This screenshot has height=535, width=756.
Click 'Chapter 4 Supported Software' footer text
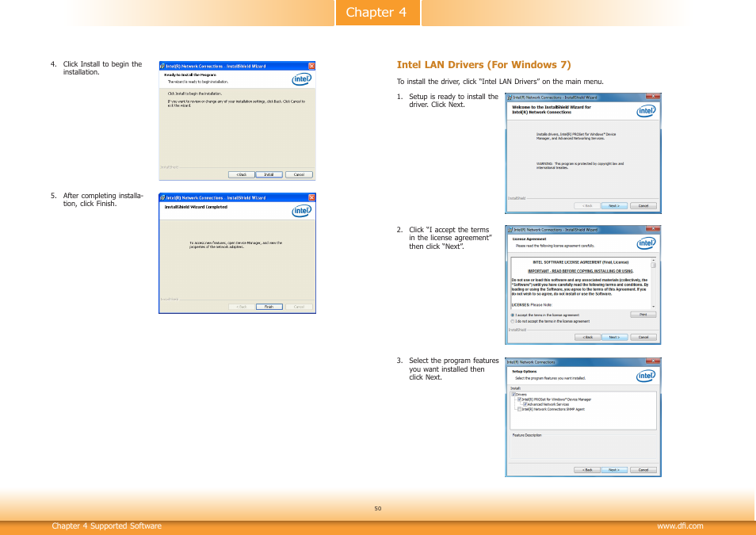pos(106,525)
